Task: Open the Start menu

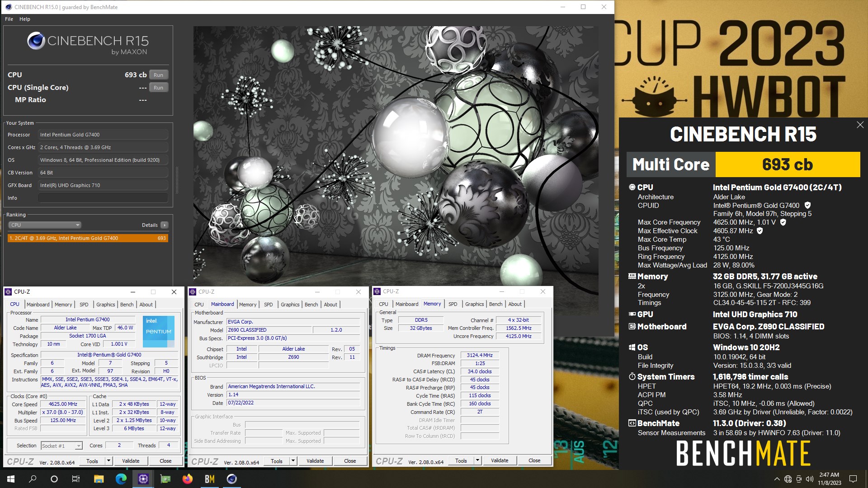Action: pos(11,479)
